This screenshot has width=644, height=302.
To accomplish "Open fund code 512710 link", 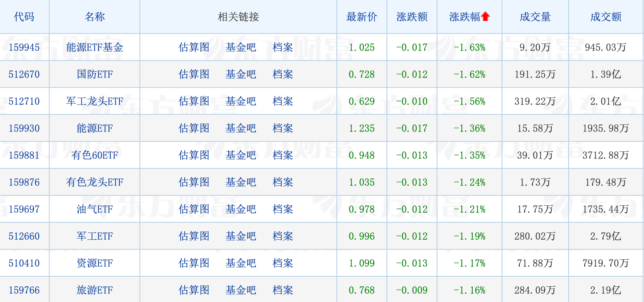I will (24, 101).
